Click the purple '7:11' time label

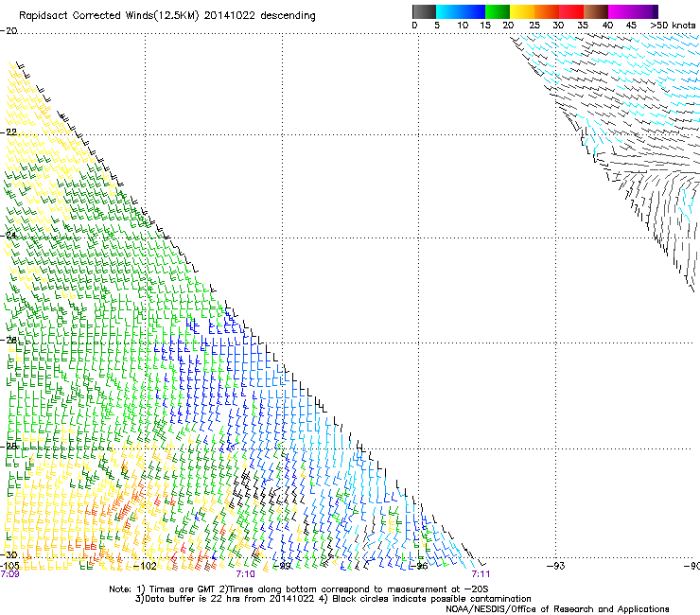[481, 574]
